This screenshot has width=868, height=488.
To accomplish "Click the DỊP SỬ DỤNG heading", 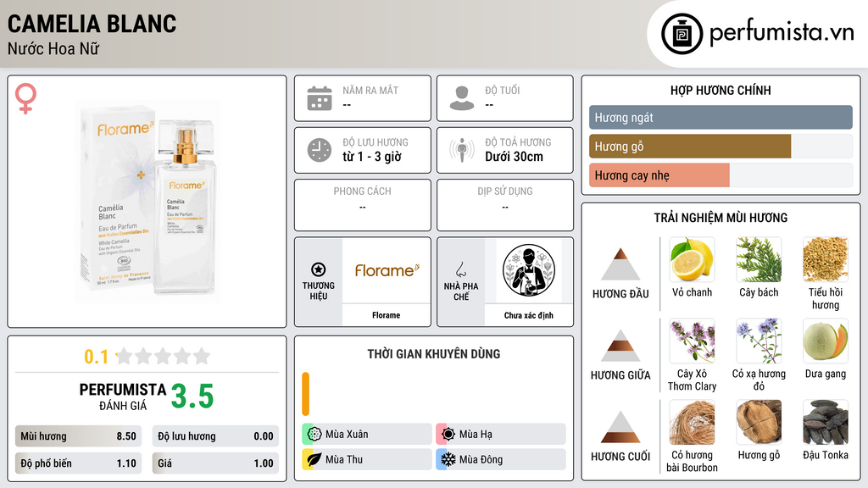I will 505,191.
